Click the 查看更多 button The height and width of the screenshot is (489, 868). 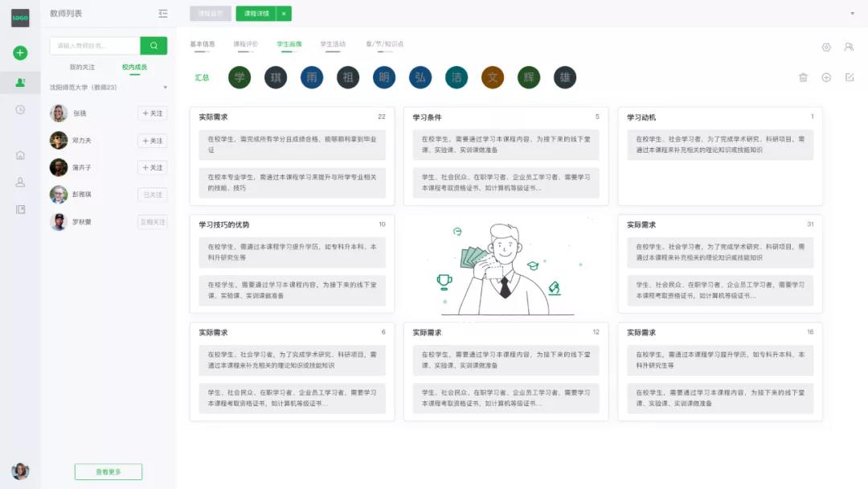click(108, 472)
